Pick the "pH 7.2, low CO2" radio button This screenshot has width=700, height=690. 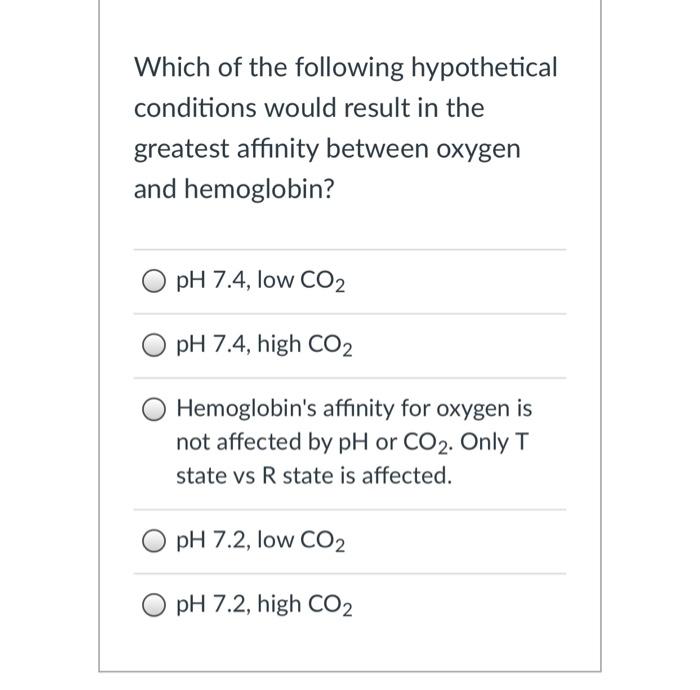[154, 541]
